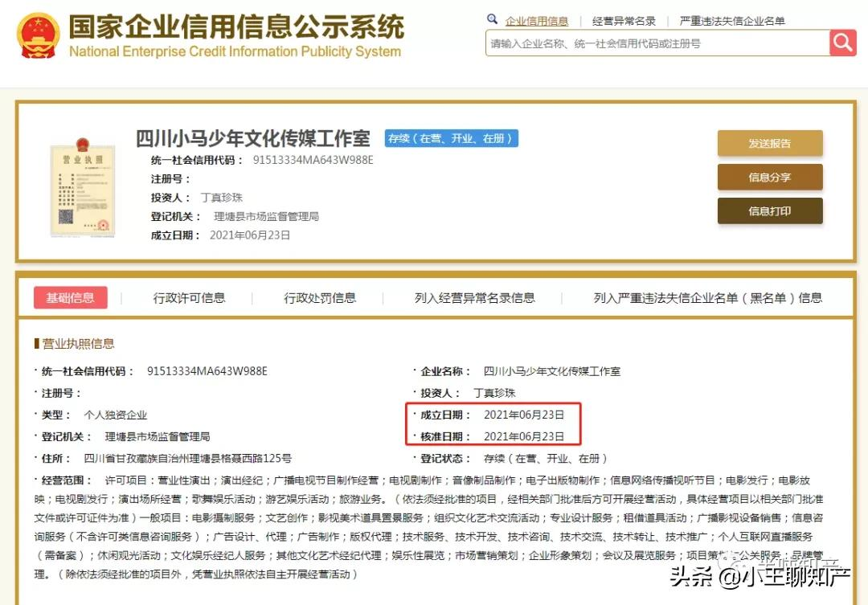The image size is (868, 605).
Task: Click the 营业执照信息 section heading
Action: pyautogui.click(x=78, y=344)
